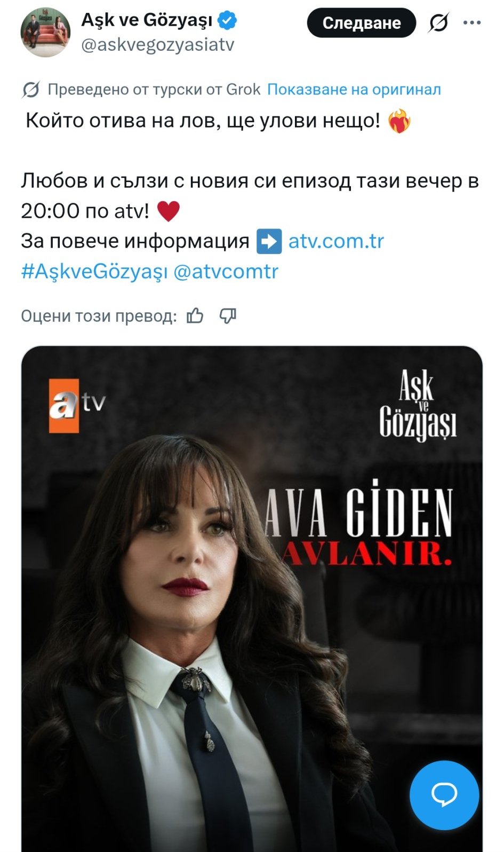Open the @atvcomtr mention
Image resolution: width=504 pixels, height=852 pixels.
[x=226, y=271]
